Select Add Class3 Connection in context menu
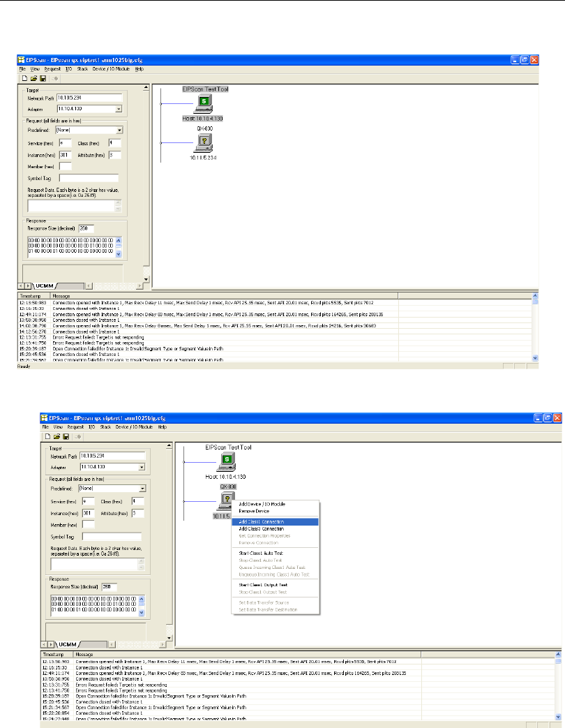Screen dimensions: 565x728 coord(262,529)
